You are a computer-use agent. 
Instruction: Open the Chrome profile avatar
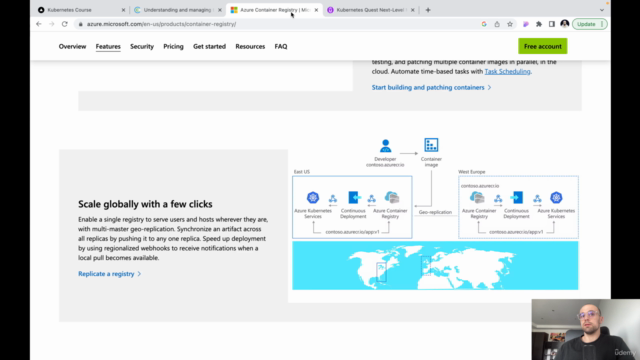click(565, 24)
